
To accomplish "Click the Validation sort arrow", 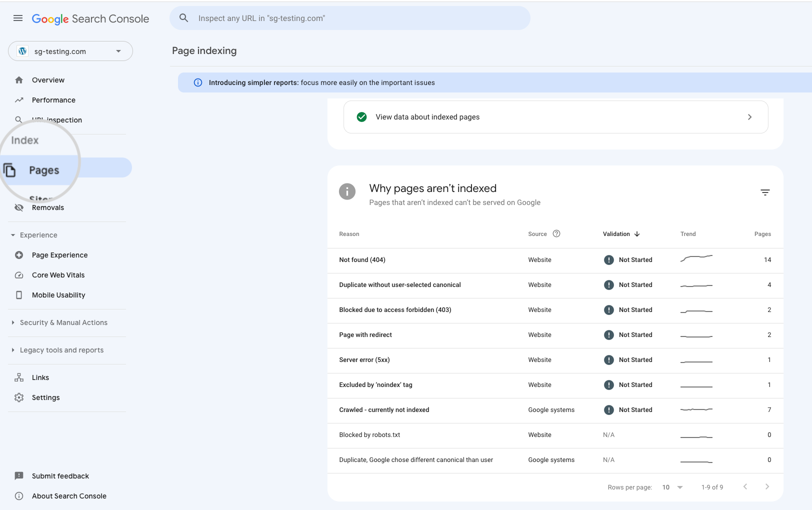I will tap(637, 234).
